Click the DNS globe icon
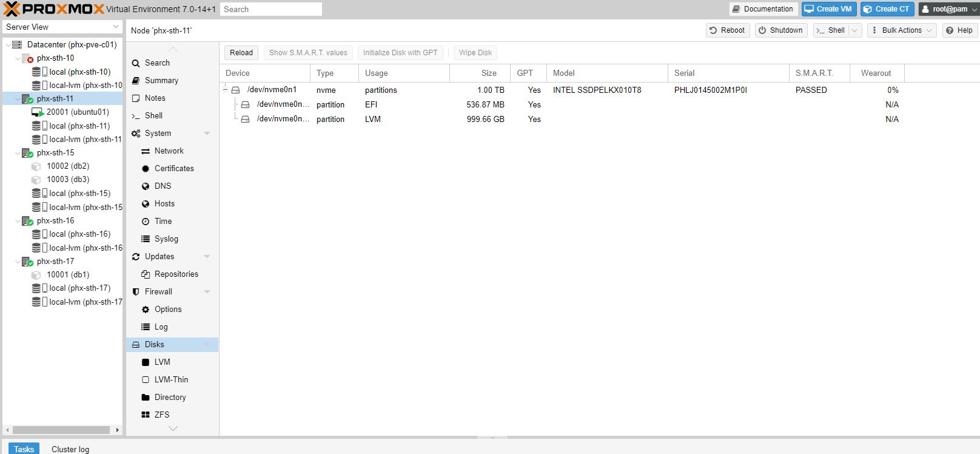 tap(146, 186)
